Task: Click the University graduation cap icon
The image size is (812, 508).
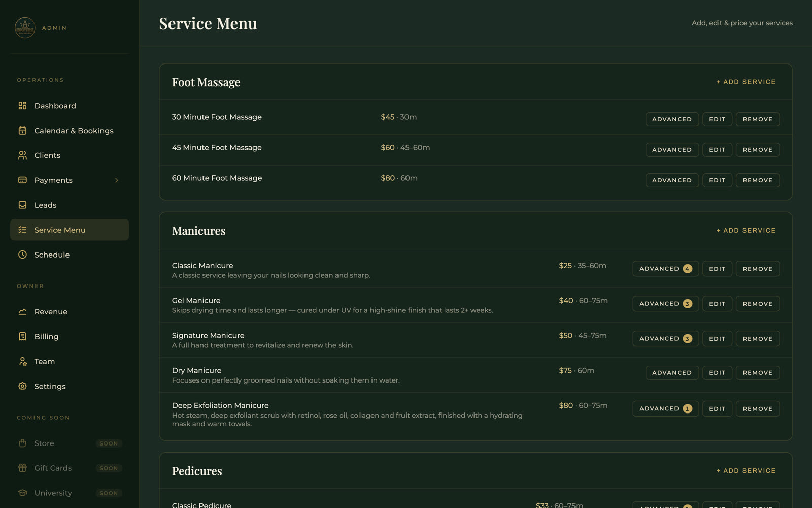Action: [22, 493]
